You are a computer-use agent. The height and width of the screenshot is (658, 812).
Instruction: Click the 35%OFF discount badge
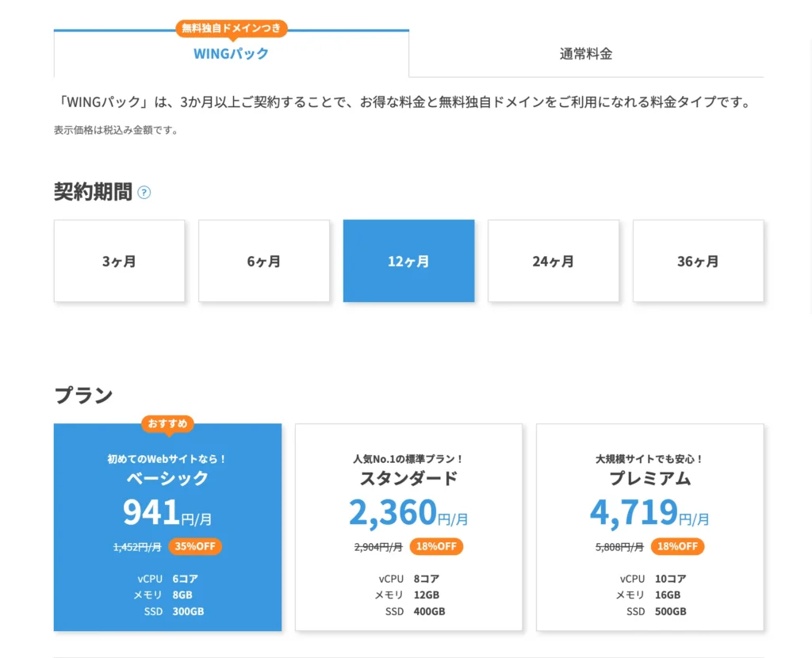[x=195, y=546]
